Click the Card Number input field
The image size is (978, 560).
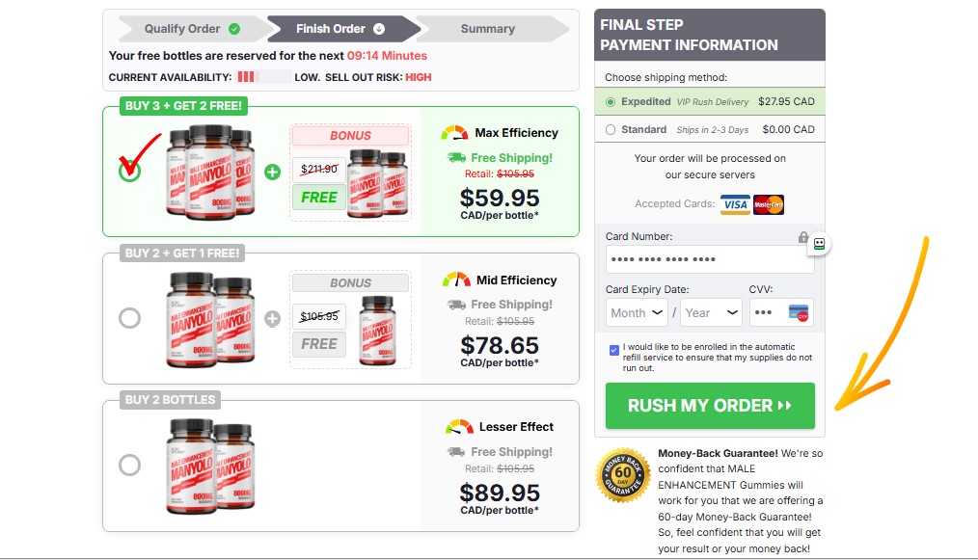pos(709,258)
